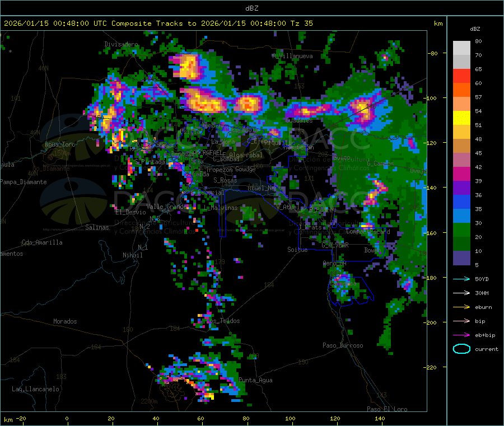Click the Co_Diamante map label
Screen dimensions: 504x426
point(51,168)
